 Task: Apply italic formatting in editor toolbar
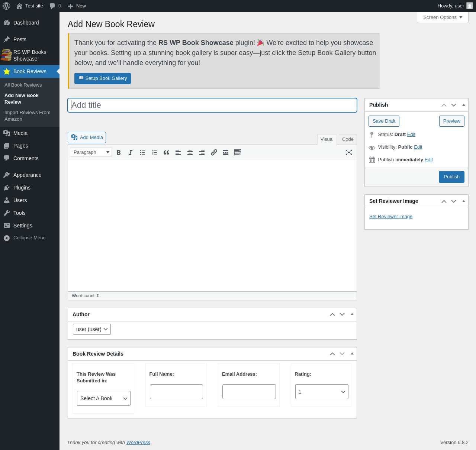coord(131,152)
